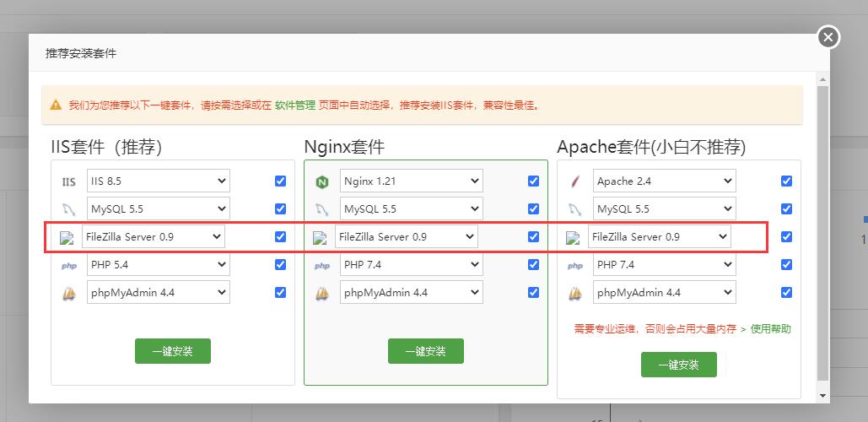Open the PHP 7.4 dropdown in the Apache suite
The width and height of the screenshot is (868, 422).
665,265
